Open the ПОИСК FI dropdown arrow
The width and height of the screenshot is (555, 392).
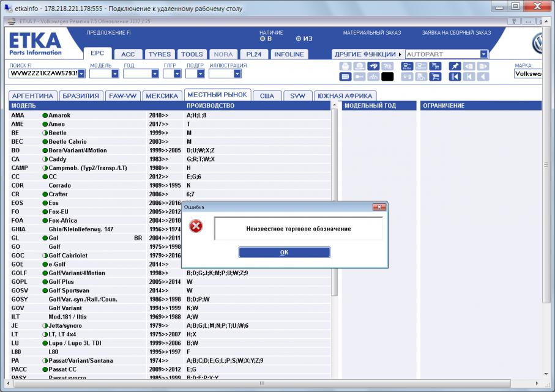(x=81, y=73)
